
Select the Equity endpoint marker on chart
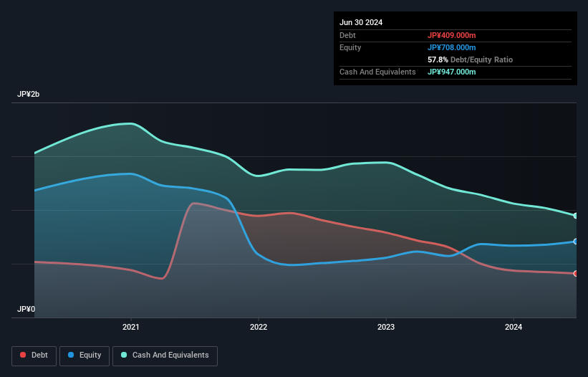pos(576,242)
